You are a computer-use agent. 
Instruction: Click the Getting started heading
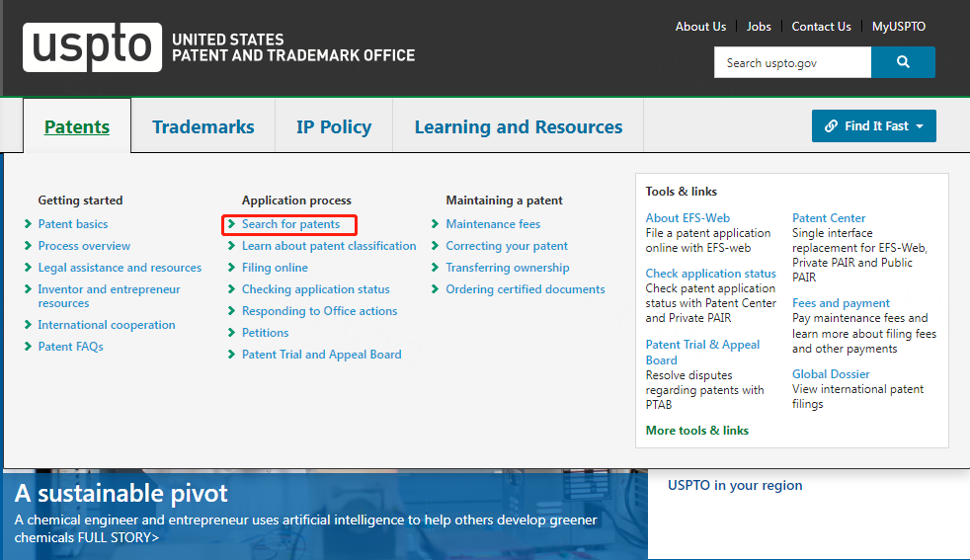pyautogui.click(x=80, y=200)
